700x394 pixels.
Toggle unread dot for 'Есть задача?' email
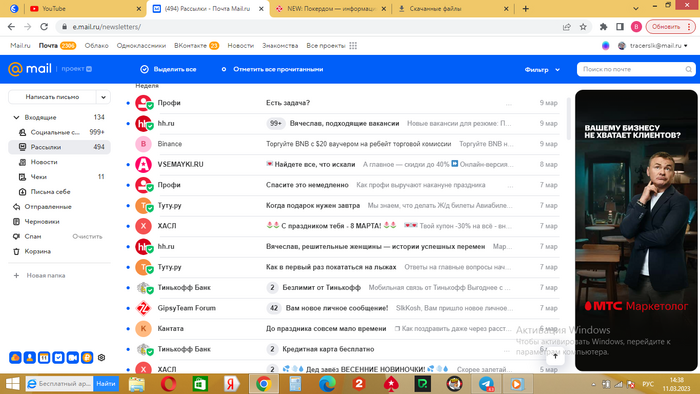[x=128, y=103]
